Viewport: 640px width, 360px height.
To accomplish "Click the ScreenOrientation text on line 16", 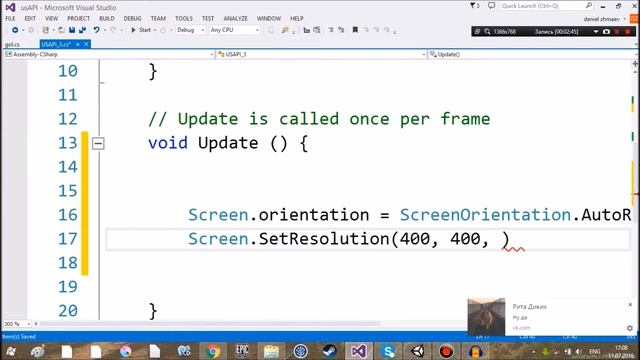I will [485, 215].
